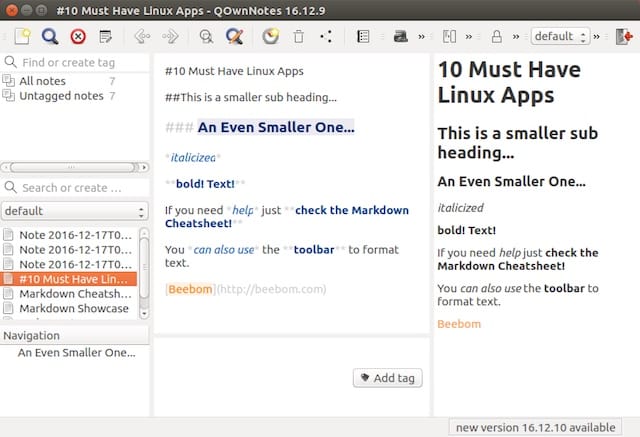Open find and replace icon with pencil
Viewport: 640px width, 437px height.
(x=234, y=37)
